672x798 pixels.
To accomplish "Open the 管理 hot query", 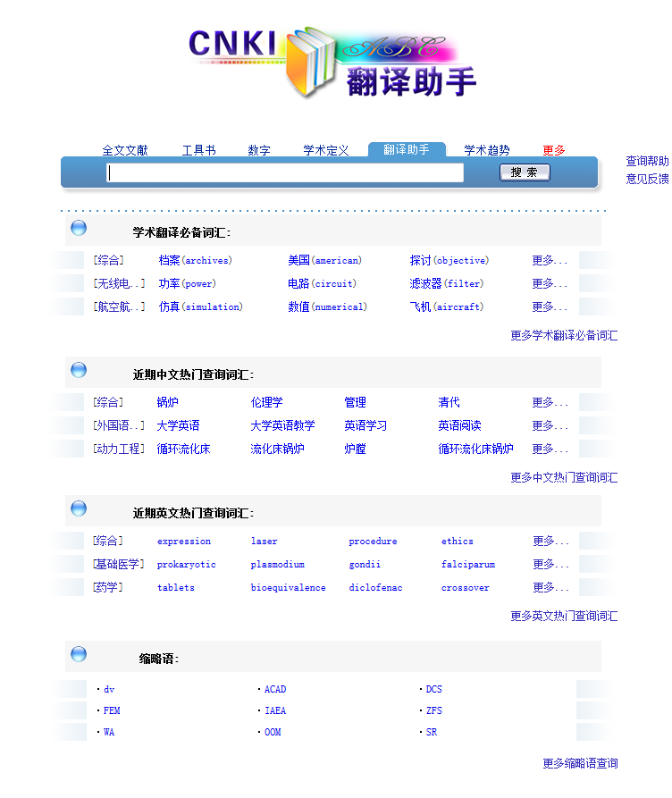I will pyautogui.click(x=355, y=402).
